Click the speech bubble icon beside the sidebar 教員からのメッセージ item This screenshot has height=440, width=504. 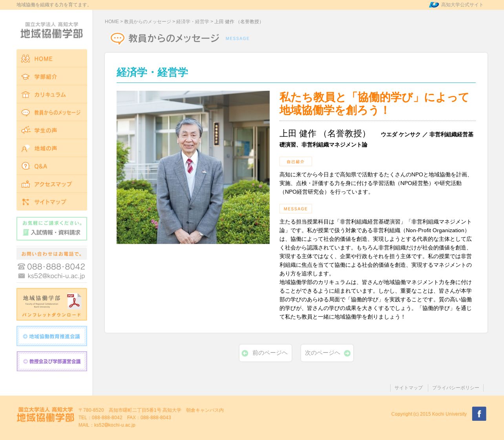[26, 113]
